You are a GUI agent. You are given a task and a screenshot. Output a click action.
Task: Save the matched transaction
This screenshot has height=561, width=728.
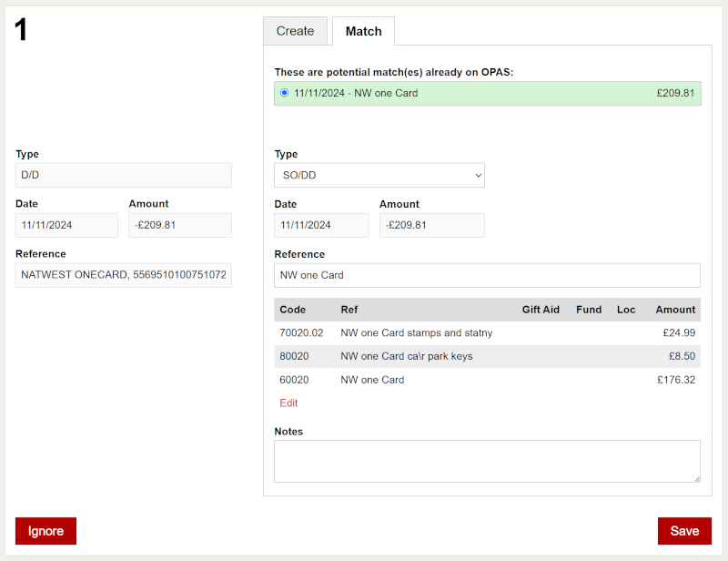pos(684,531)
